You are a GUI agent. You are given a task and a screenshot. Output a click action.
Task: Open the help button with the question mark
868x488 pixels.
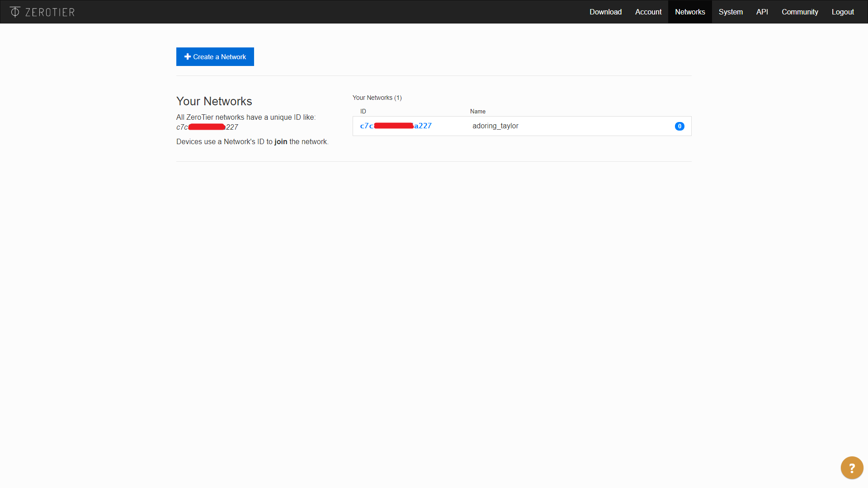coord(852,467)
